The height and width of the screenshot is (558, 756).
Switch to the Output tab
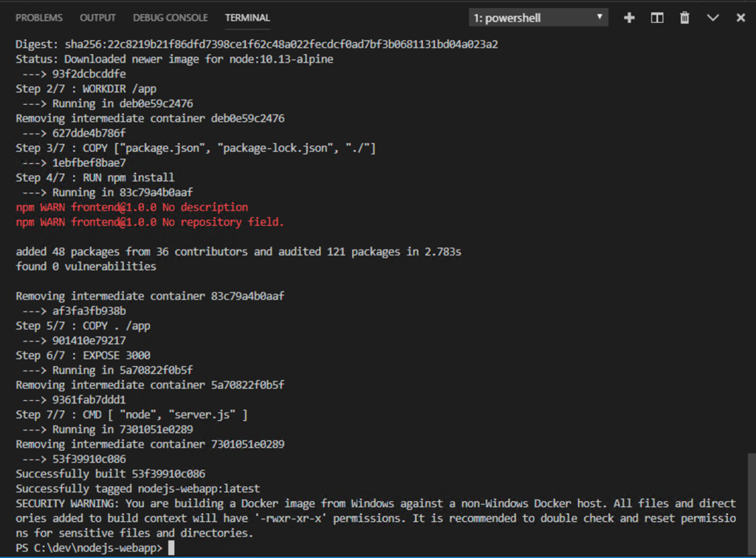point(98,18)
